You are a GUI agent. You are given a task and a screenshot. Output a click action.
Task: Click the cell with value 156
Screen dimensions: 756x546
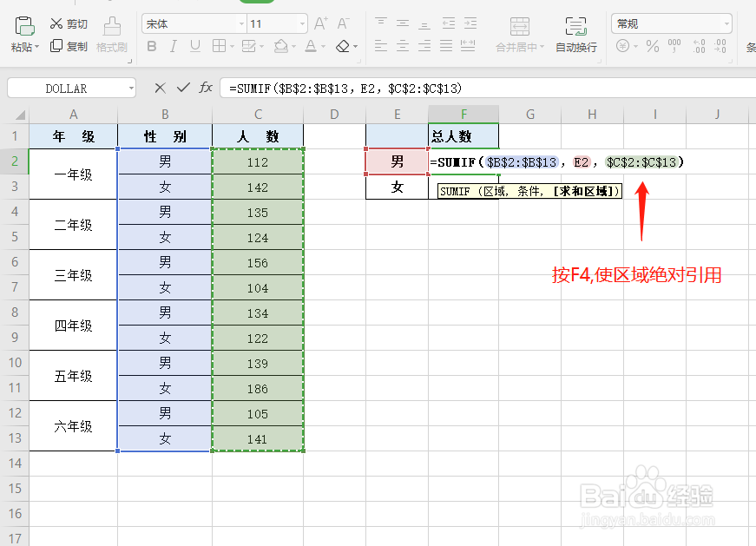coord(258,262)
